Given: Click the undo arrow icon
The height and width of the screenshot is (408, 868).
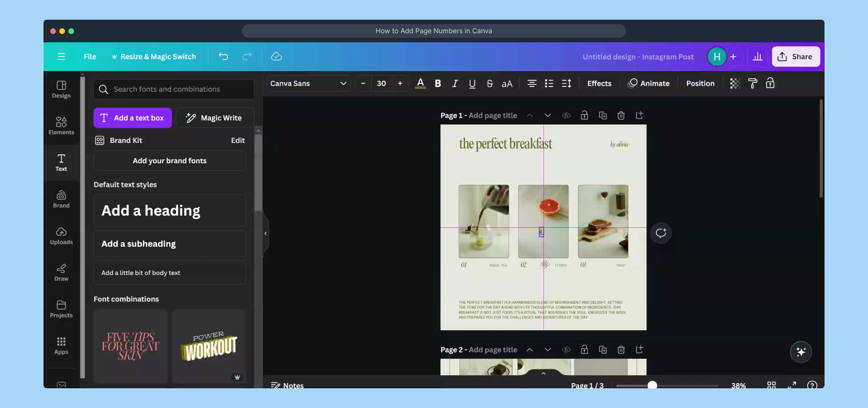Looking at the screenshot, I should pyautogui.click(x=223, y=57).
